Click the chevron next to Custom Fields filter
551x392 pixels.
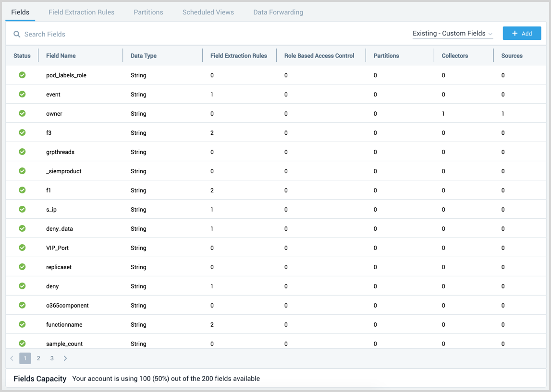click(490, 34)
